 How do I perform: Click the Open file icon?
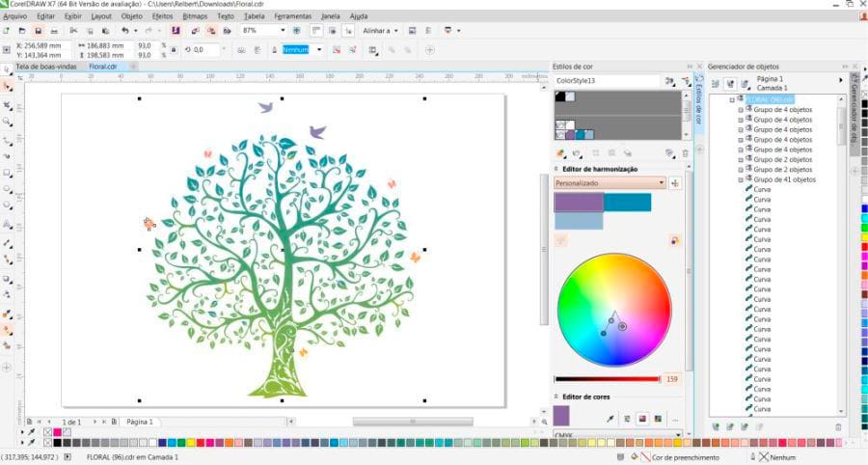pos(22,31)
